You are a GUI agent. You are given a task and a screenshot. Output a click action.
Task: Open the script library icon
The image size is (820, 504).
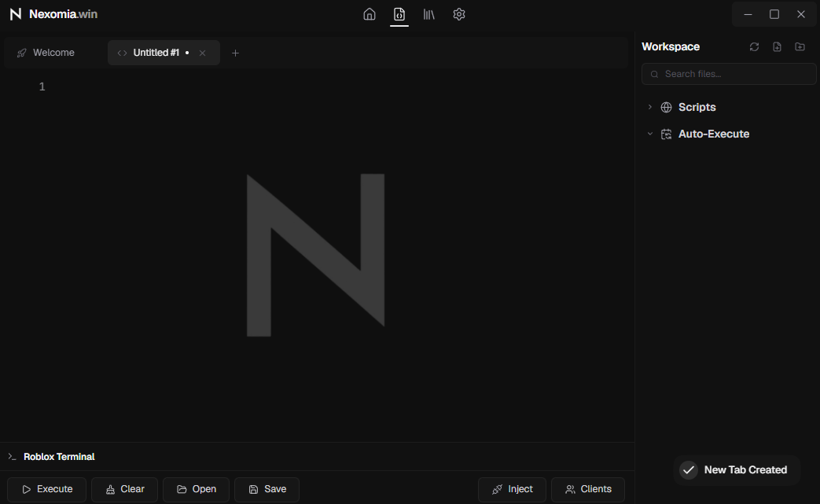pos(428,14)
